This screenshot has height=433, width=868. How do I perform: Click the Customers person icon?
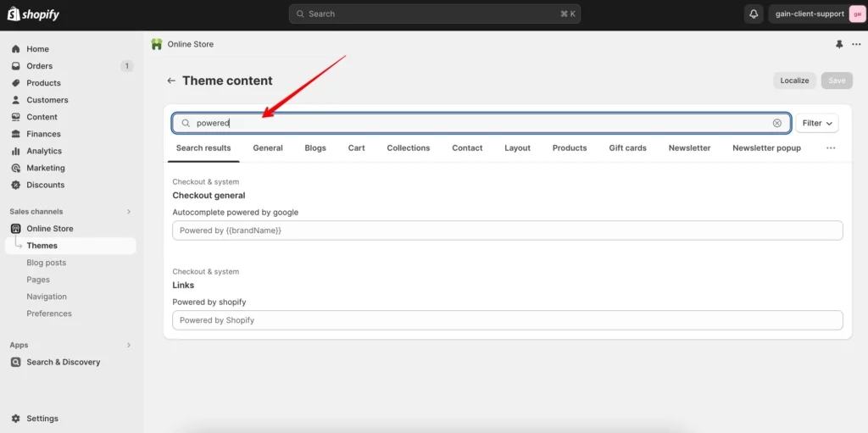15,100
